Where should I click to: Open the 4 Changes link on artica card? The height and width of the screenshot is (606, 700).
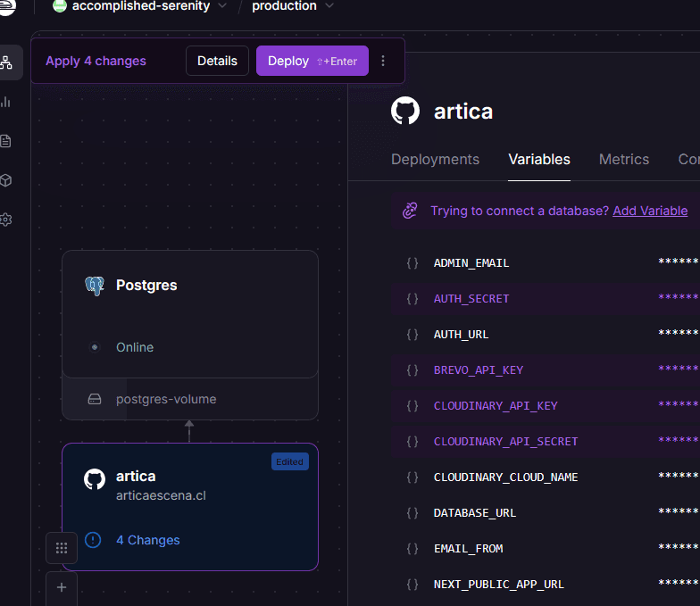[x=148, y=540]
